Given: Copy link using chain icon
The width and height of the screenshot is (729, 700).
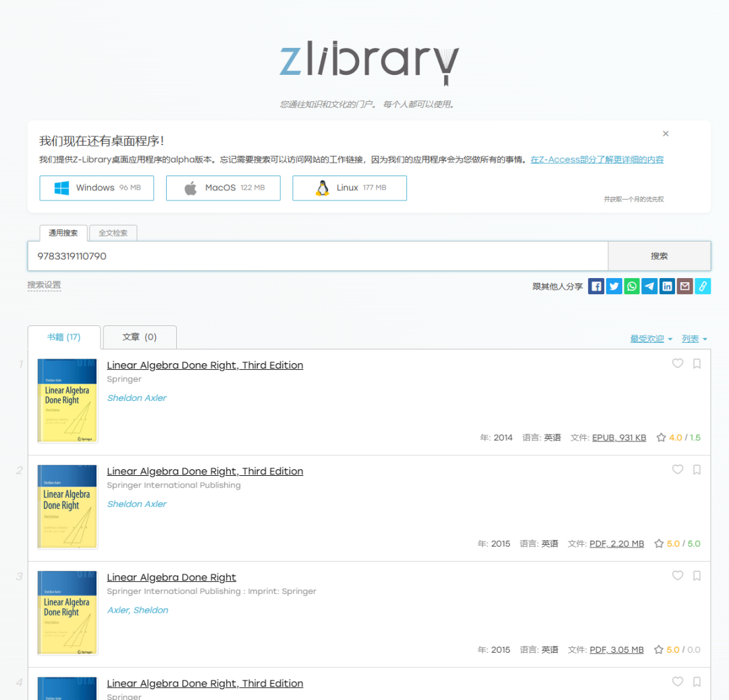Looking at the screenshot, I should 703,286.
